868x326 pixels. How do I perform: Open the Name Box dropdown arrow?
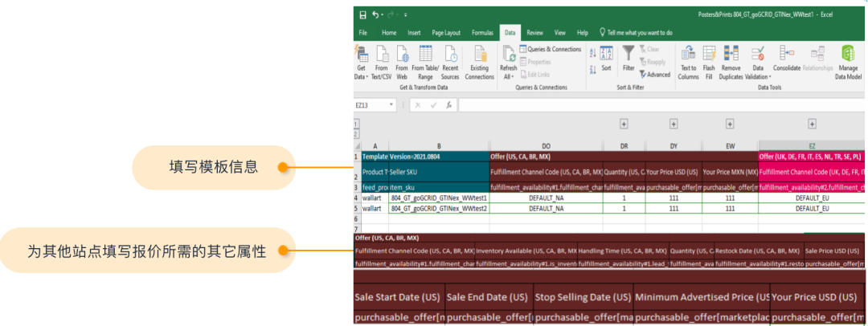(x=391, y=105)
